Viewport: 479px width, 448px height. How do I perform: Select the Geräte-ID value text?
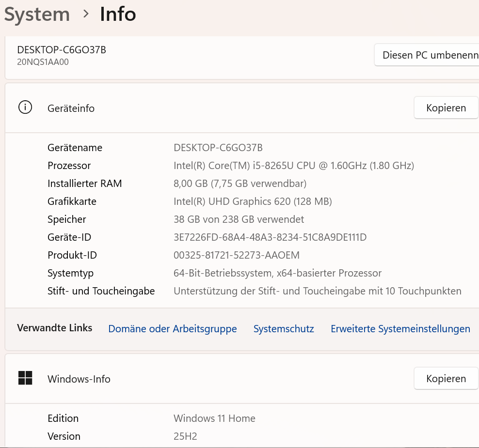270,237
